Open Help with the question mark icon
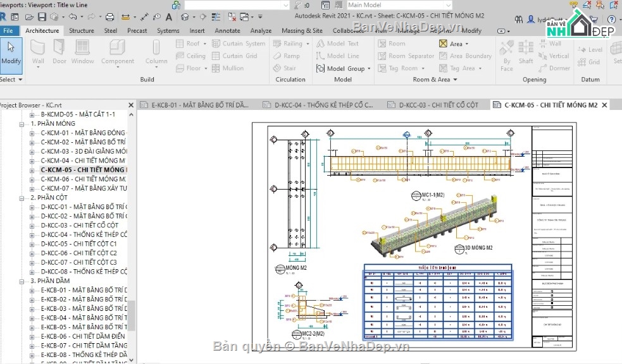Image resolution: width=622 pixels, height=364 pixels. point(611,18)
